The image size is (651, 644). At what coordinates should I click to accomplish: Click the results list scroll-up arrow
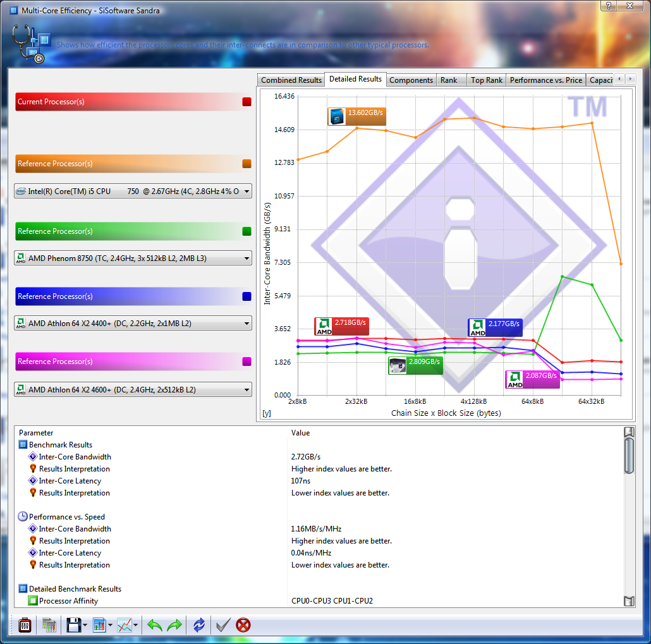[x=629, y=432]
